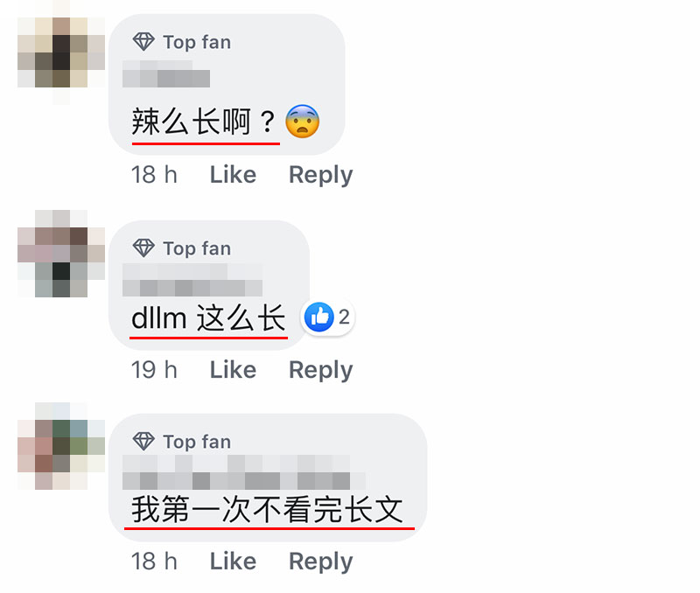
Task: Reply to the 辣么长啊 comment
Action: tap(320, 175)
